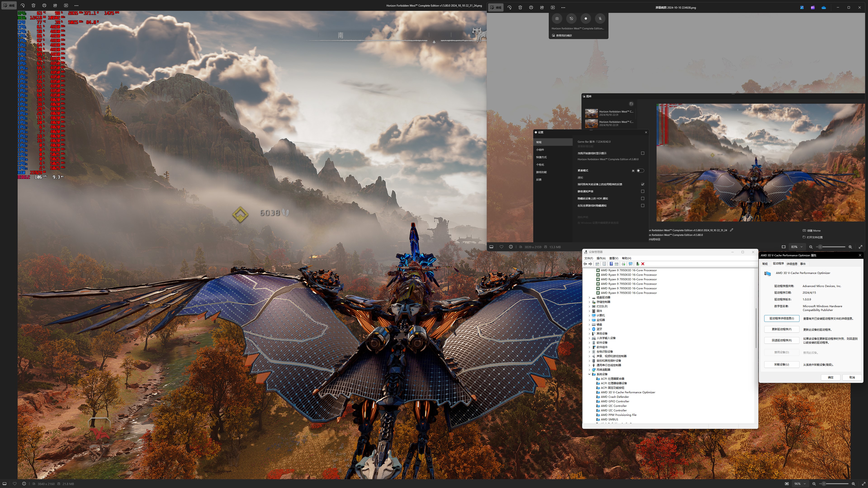Image resolution: width=868 pixels, height=488 pixels.
Task: Click the OneDrive cloud icon in title bar
Action: pos(824,7)
